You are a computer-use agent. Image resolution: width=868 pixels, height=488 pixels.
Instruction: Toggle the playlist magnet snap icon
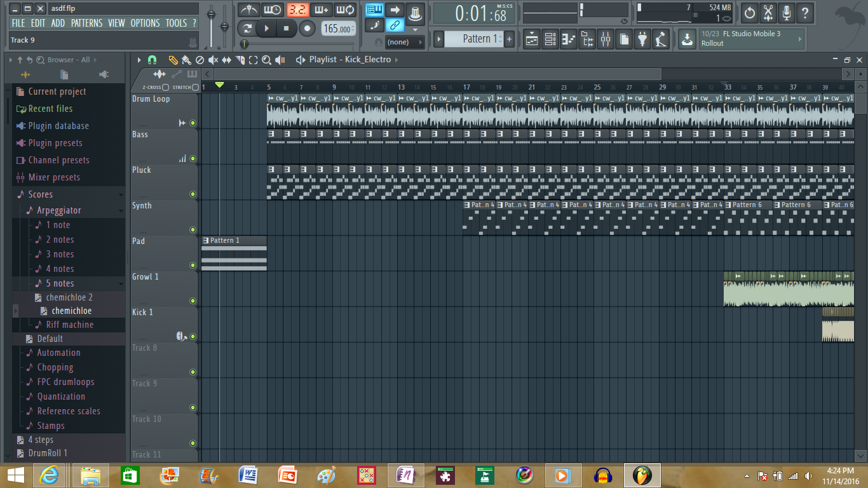point(152,60)
